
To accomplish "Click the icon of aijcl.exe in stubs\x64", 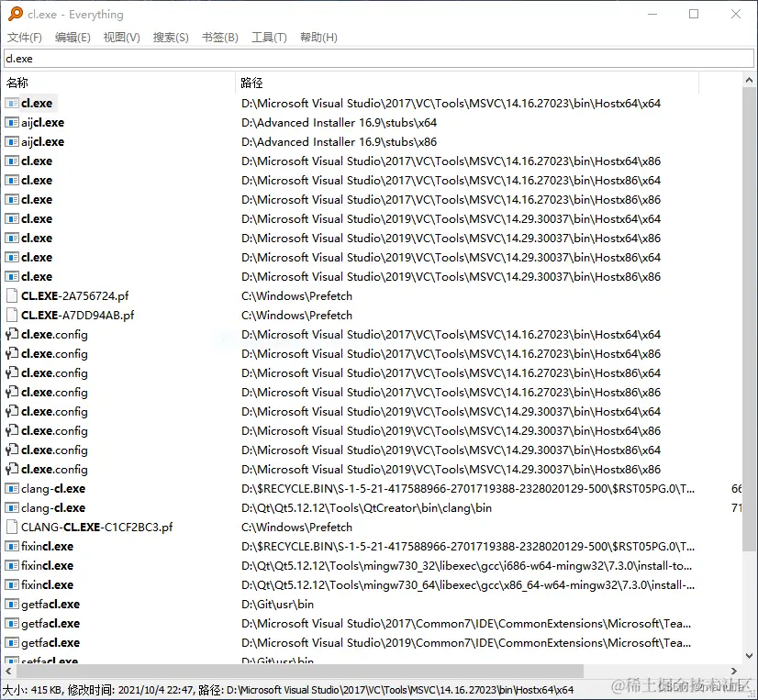I will tap(12, 122).
